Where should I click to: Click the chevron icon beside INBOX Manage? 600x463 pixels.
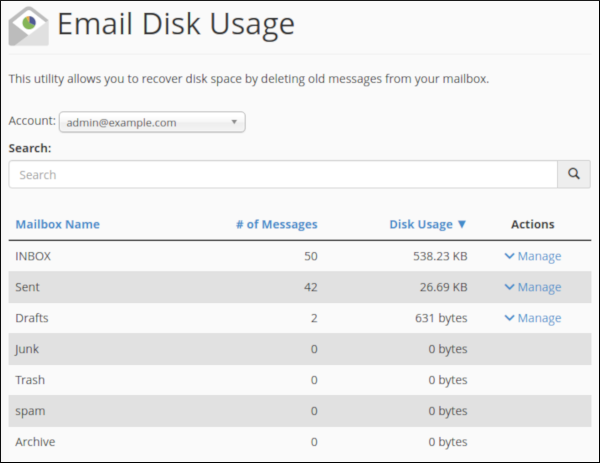(509, 256)
